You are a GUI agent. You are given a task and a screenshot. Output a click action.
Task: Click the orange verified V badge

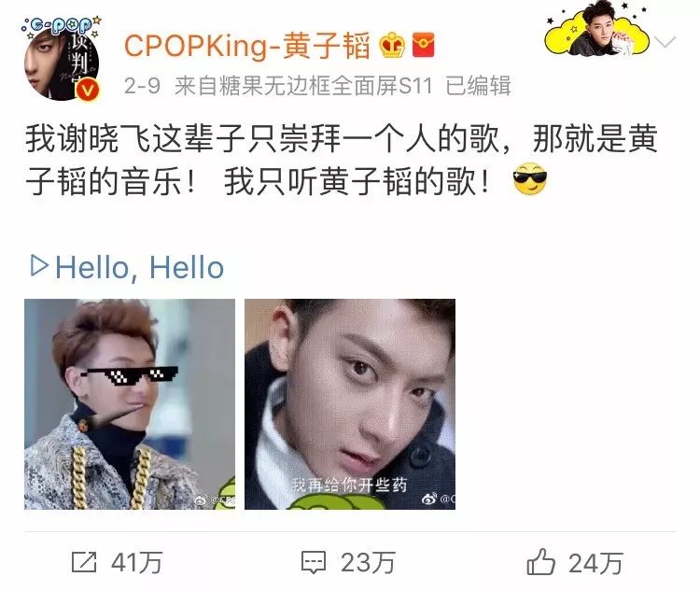[87, 90]
